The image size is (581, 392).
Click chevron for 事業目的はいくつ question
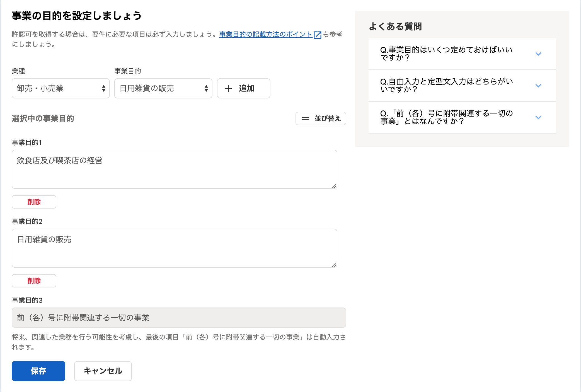(x=538, y=54)
